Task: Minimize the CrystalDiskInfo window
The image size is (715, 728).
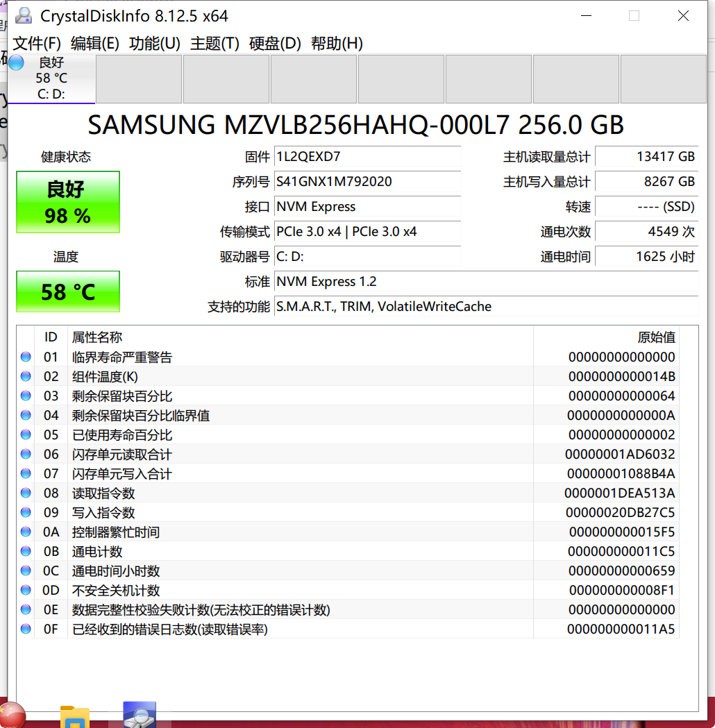Action: point(587,16)
